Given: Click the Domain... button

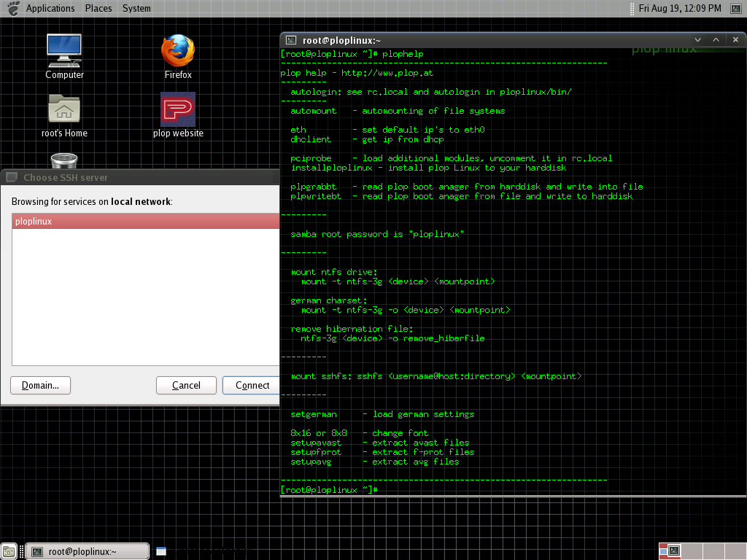Looking at the screenshot, I should click(x=41, y=385).
